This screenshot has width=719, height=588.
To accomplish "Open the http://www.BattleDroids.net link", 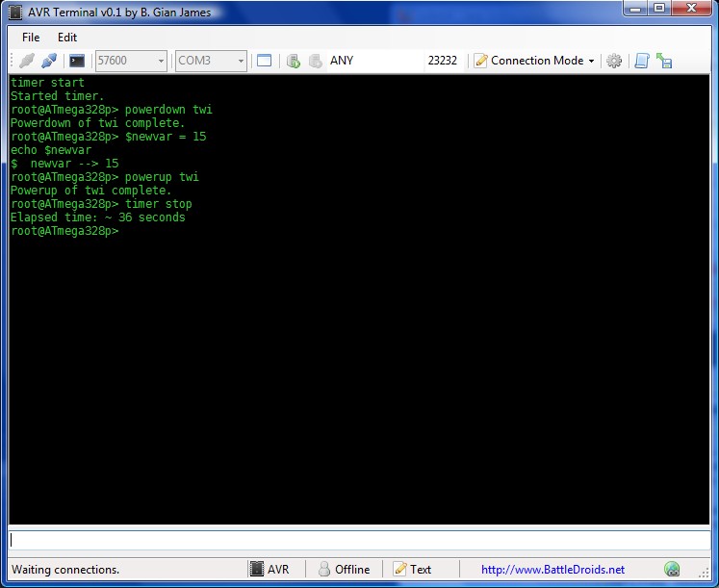I will (552, 569).
